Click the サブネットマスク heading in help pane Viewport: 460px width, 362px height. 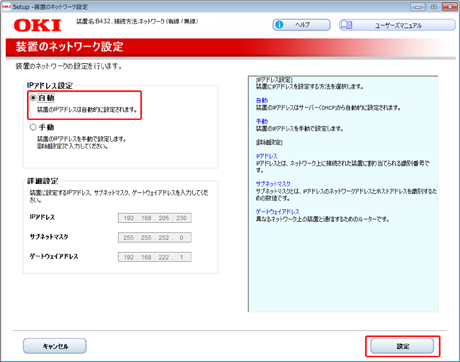[x=273, y=184]
